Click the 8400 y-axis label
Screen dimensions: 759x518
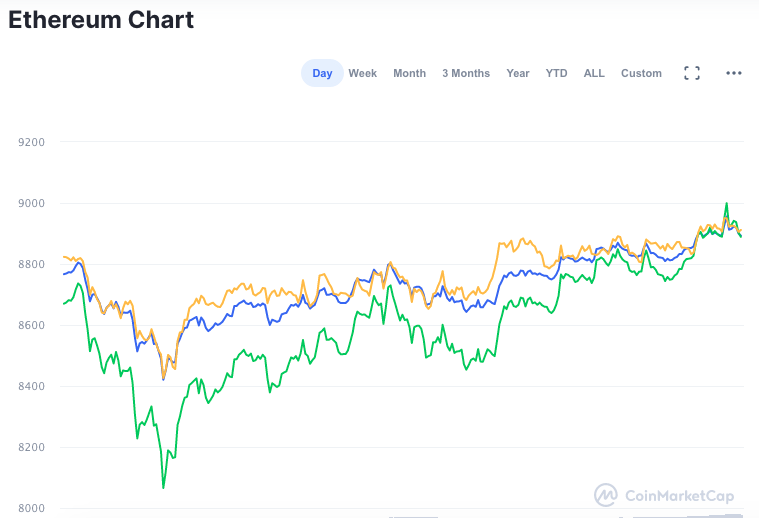pyautogui.click(x=31, y=386)
